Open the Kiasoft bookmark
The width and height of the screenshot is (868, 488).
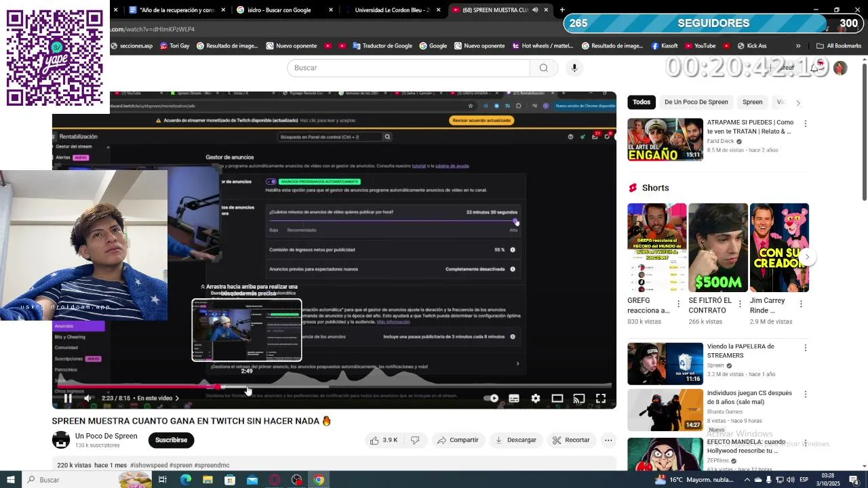click(x=664, y=46)
